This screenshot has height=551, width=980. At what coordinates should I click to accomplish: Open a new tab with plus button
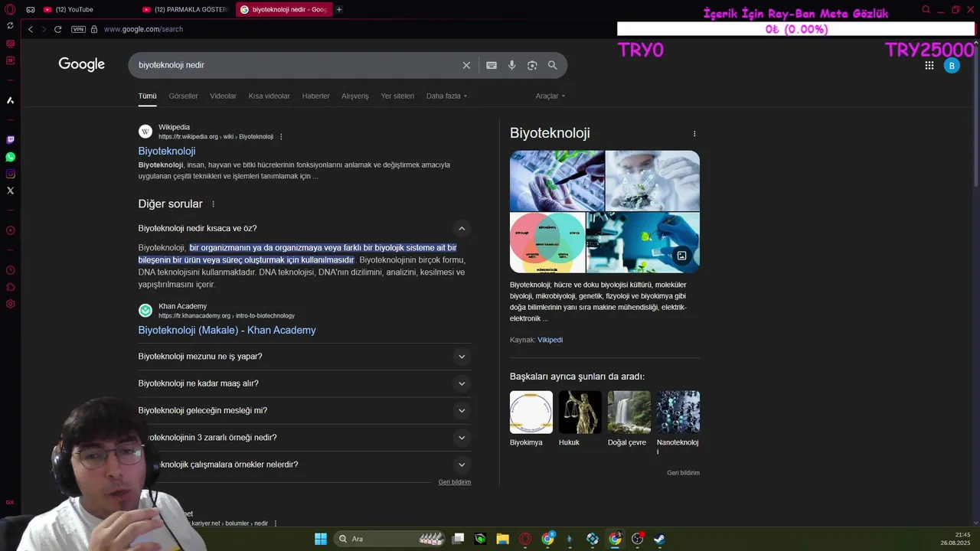point(339,10)
